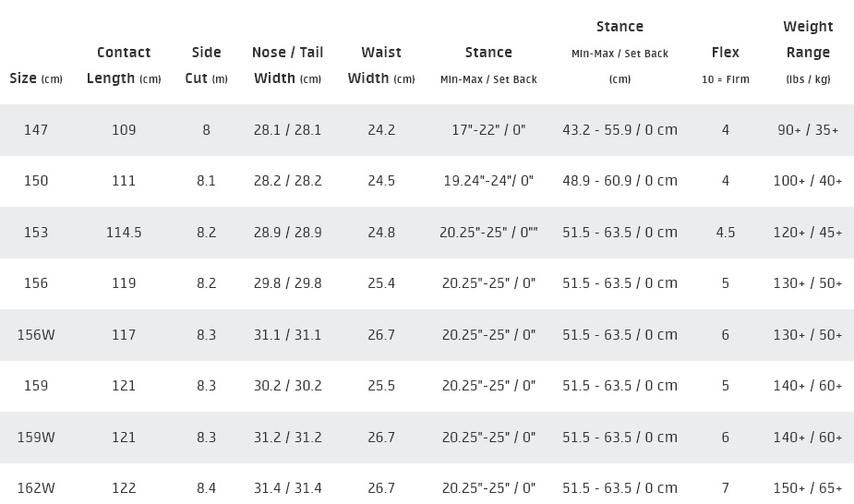Click the Nose / Tail Width header
The height and width of the screenshot is (504, 854).
click(x=287, y=66)
